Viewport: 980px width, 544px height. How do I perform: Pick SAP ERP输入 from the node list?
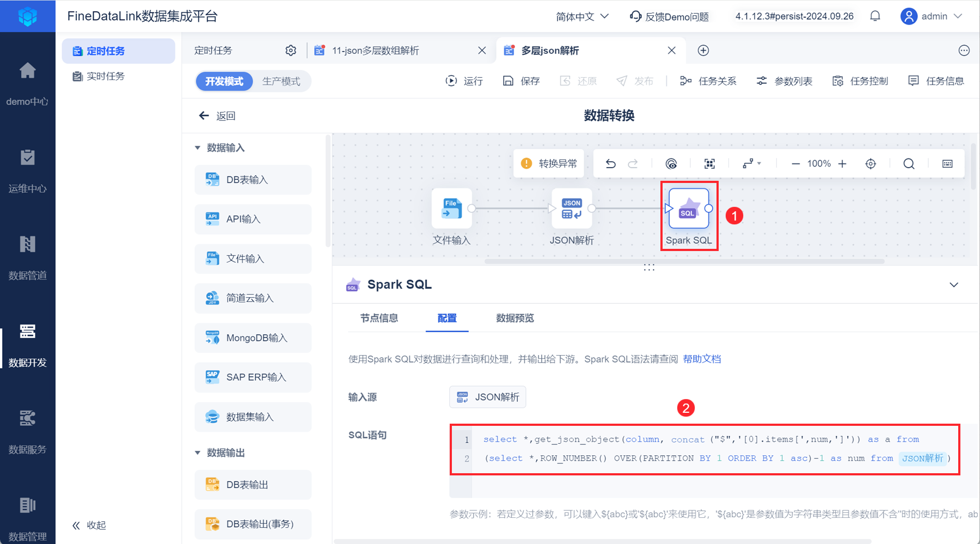click(253, 377)
